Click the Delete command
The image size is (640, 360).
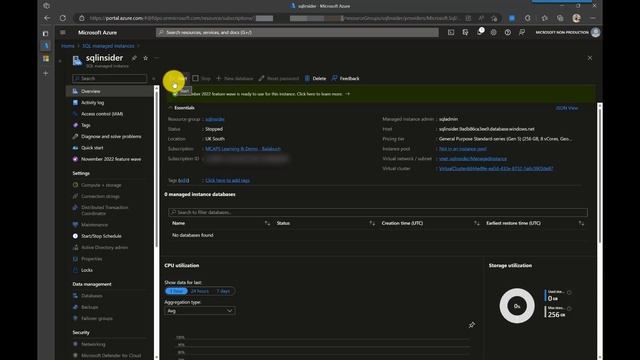coord(315,78)
